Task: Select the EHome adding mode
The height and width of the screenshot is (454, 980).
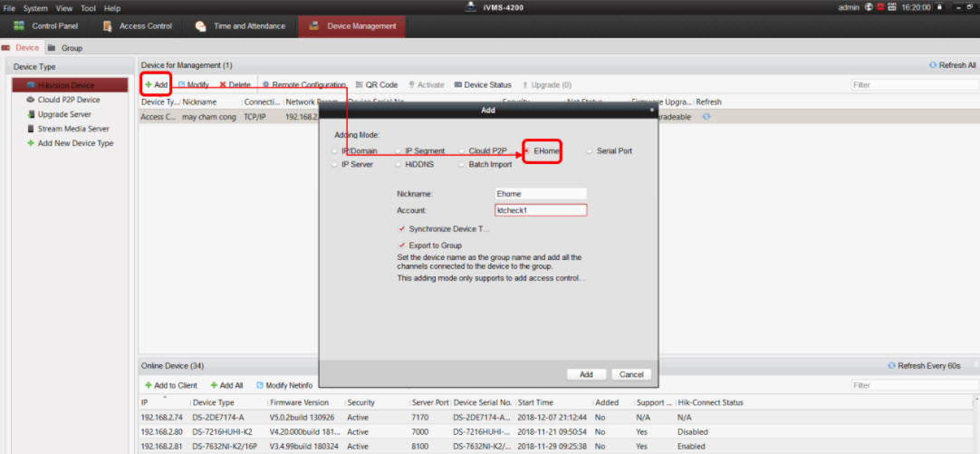Action: click(527, 150)
